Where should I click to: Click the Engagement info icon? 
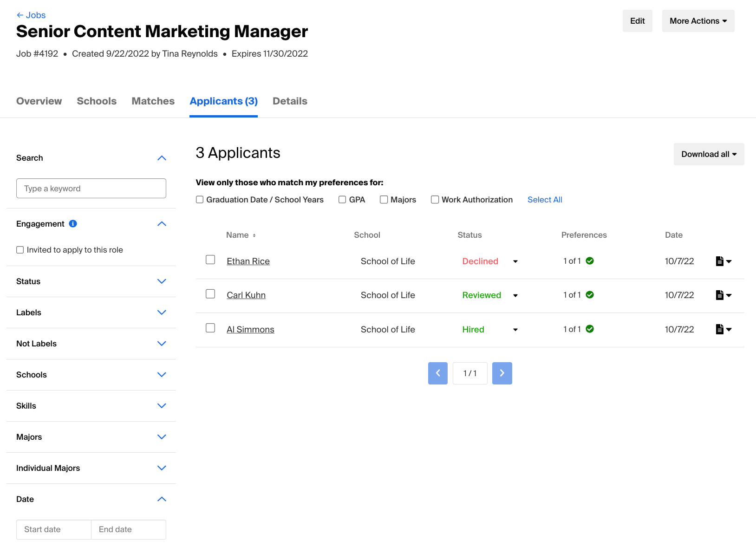point(73,224)
